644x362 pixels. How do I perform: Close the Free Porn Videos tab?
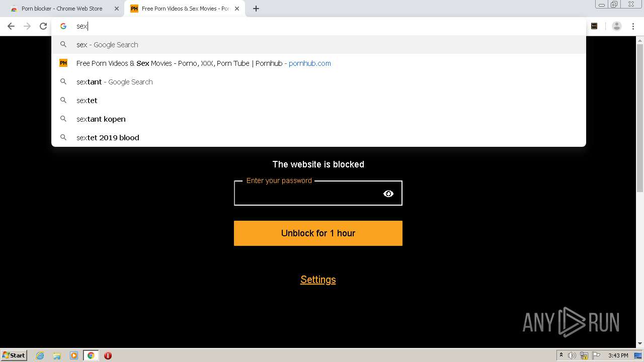coord(237,9)
